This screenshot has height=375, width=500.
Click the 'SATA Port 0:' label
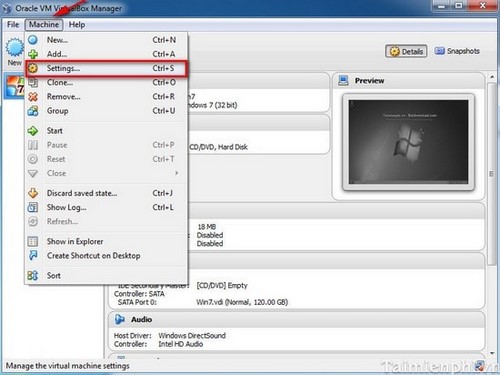point(137,302)
